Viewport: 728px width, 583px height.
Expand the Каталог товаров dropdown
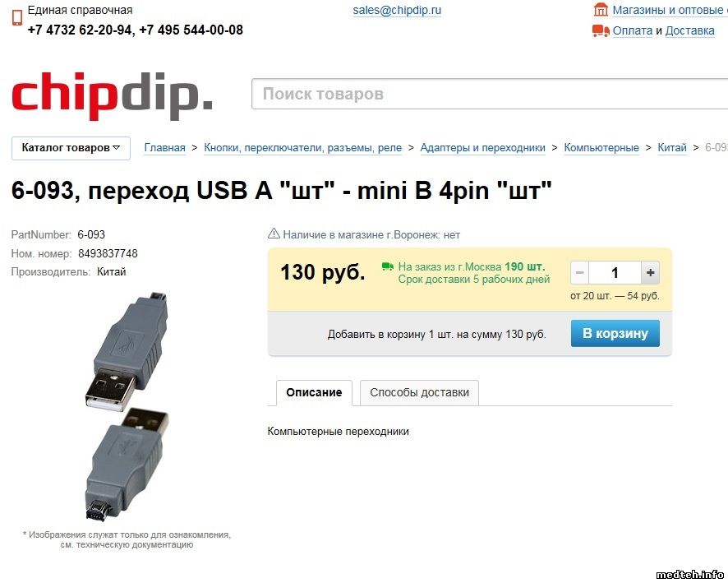[71, 148]
